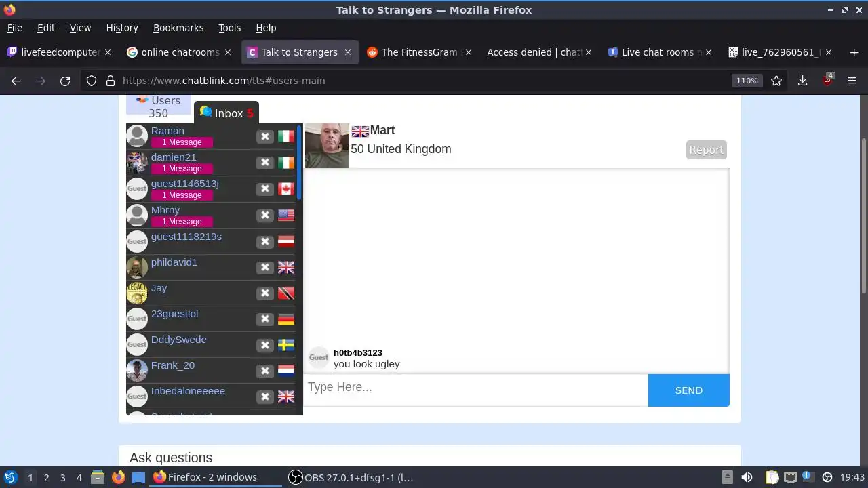Launch Firefox from taskbar launcher
The image size is (868, 488).
point(118,477)
